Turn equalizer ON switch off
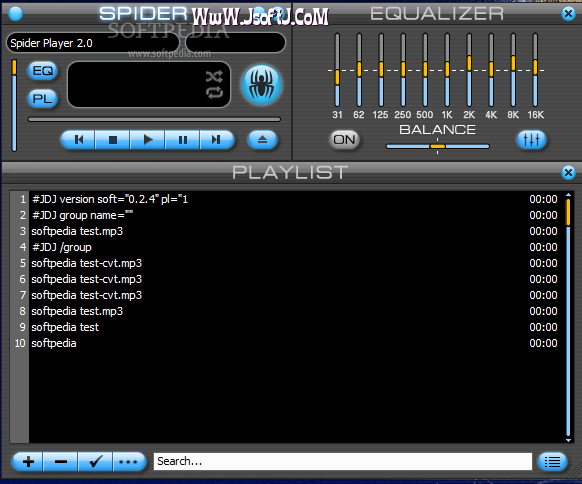Viewport: 582px width, 484px height. (344, 140)
